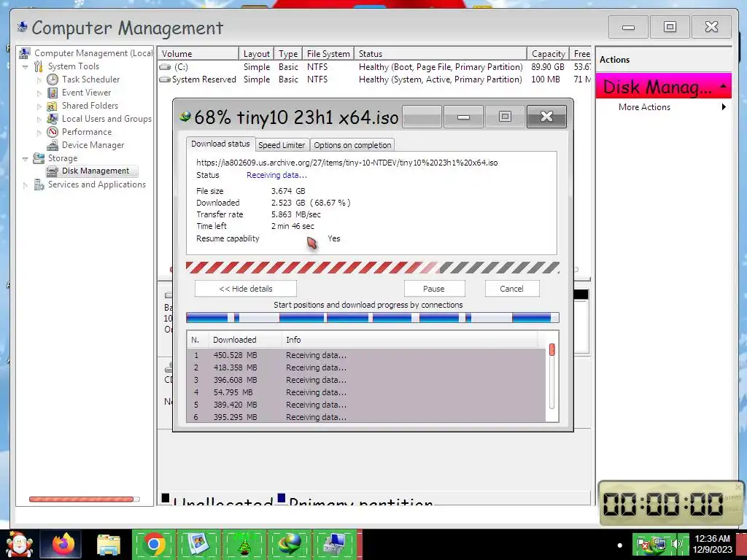The width and height of the screenshot is (747, 560).
Task: Click the Computer Management title bar icon
Action: (22, 27)
